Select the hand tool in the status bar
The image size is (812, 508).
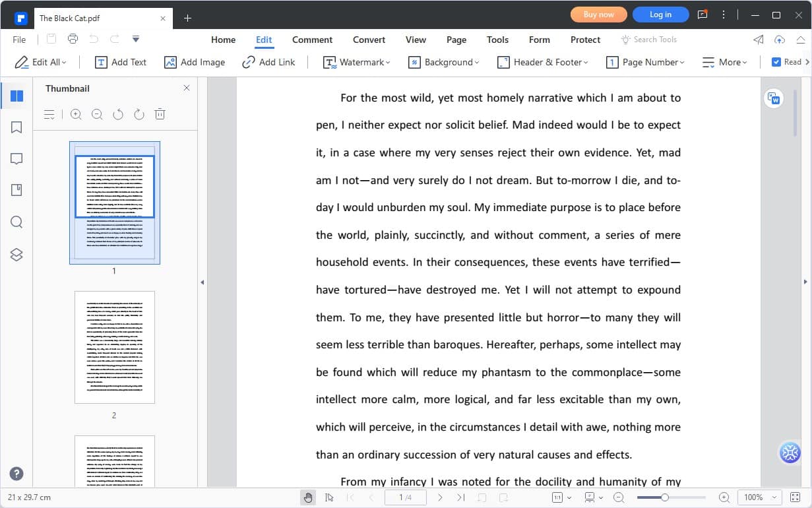tap(308, 497)
